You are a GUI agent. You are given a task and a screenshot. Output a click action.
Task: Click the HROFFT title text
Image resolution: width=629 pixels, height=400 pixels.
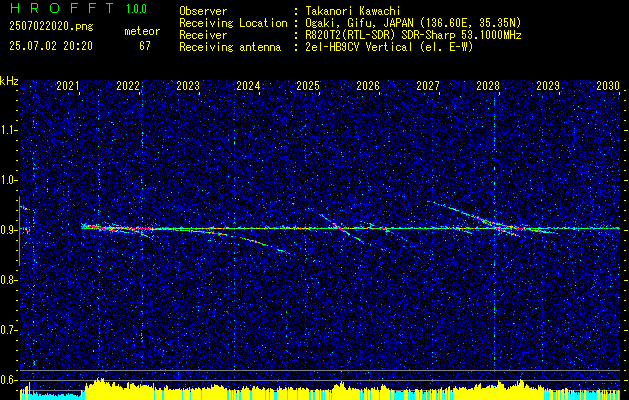click(62, 8)
